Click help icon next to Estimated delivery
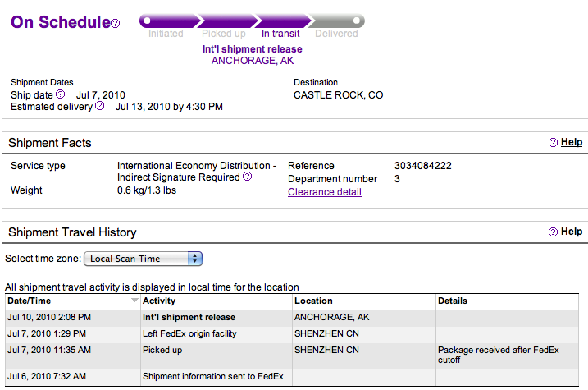Screen dimensions: 588x390 point(100,106)
